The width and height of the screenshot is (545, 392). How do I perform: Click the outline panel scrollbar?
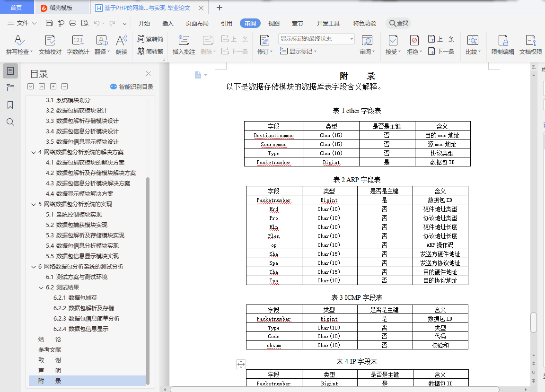pos(148,281)
